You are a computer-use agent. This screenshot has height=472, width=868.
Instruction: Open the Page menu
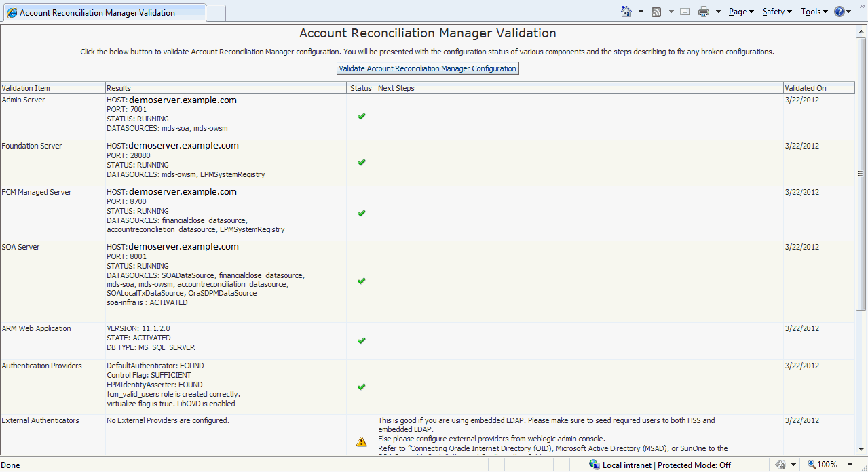point(740,12)
